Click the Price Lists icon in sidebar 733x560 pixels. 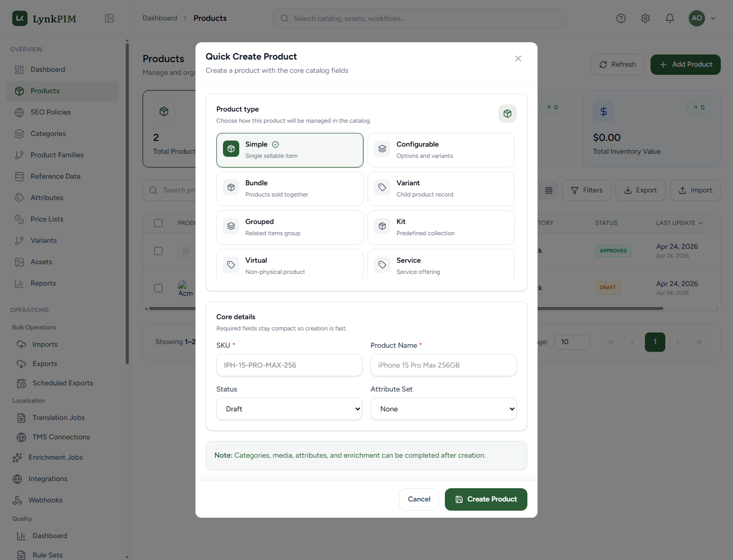[x=19, y=219]
